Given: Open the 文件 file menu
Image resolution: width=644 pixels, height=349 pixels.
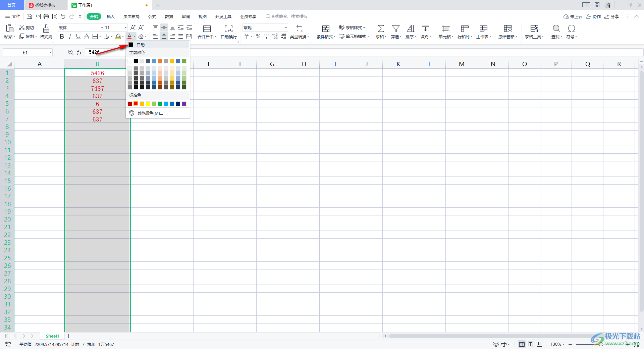Looking at the screenshot, I should click(x=13, y=16).
